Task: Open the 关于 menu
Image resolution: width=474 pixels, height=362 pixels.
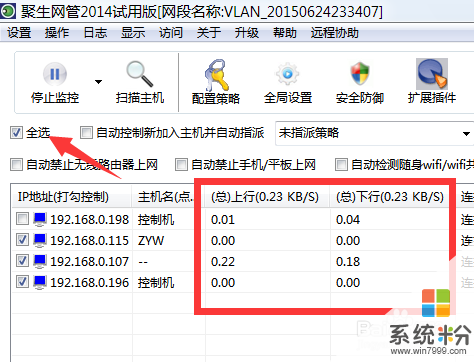Action: [x=209, y=33]
